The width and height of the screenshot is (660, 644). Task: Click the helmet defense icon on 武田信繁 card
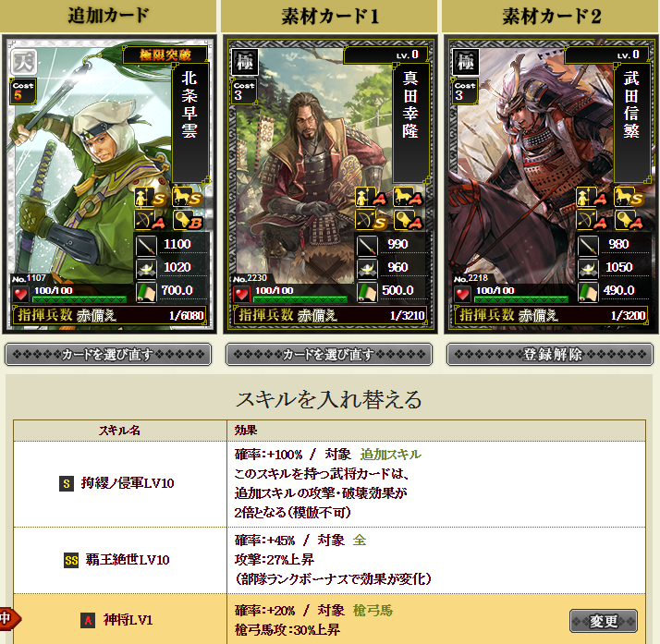coord(588,268)
